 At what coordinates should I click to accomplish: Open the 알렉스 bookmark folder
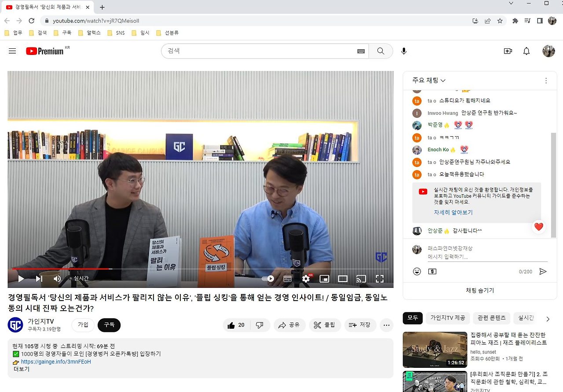[x=89, y=33]
